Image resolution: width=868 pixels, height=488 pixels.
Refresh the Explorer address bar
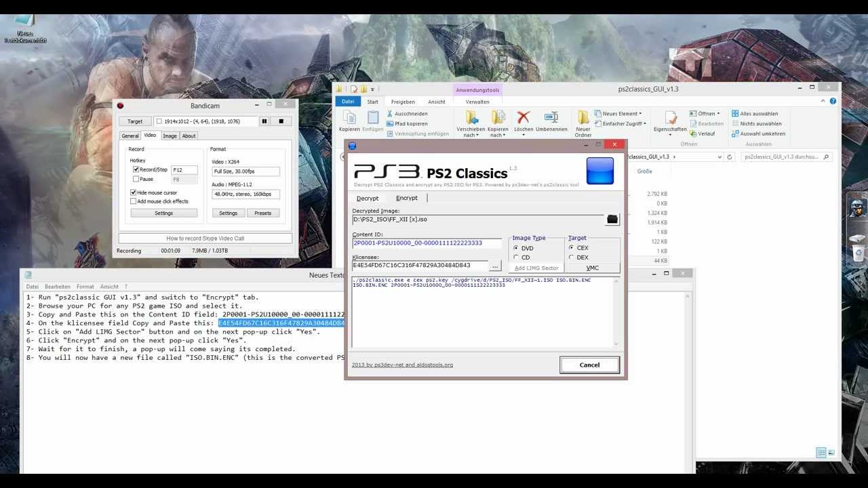730,157
